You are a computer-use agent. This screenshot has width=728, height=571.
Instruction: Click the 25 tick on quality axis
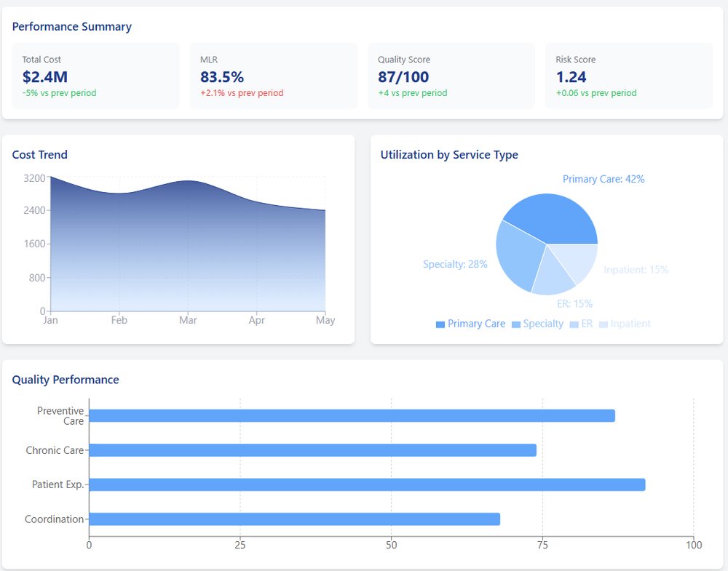tap(240, 545)
